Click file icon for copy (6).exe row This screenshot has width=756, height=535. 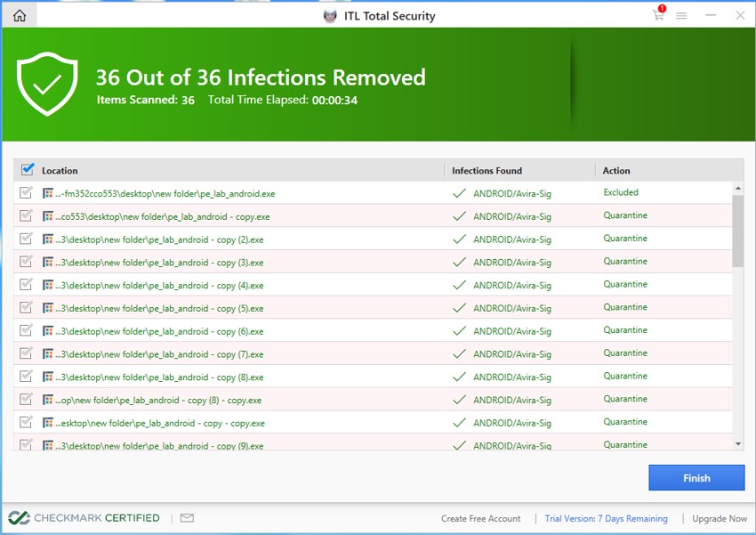click(x=48, y=331)
